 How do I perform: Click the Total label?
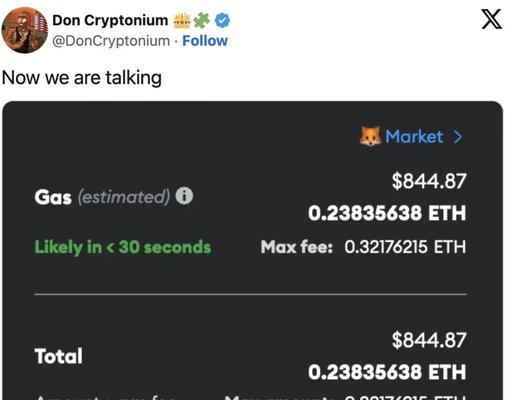(x=58, y=356)
